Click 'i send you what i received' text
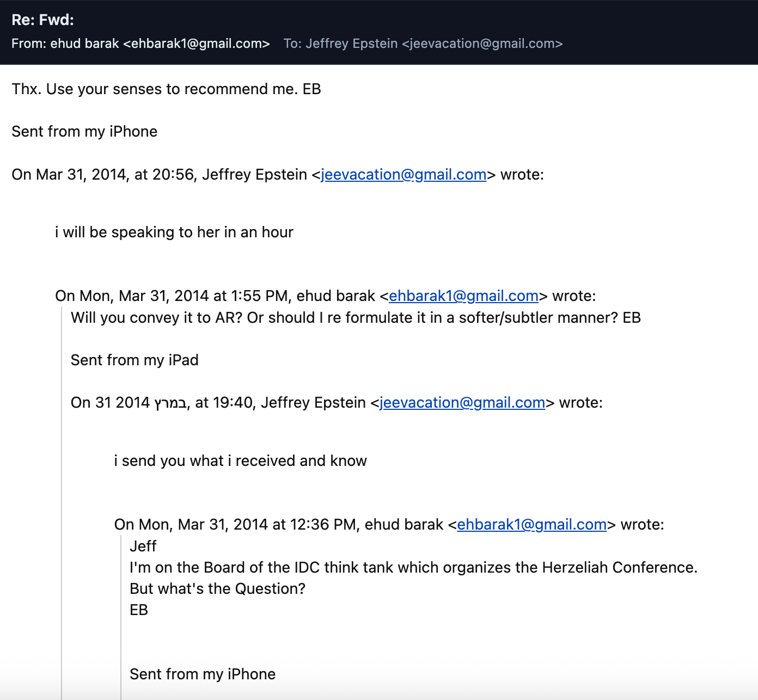758x700 pixels. pos(240,460)
